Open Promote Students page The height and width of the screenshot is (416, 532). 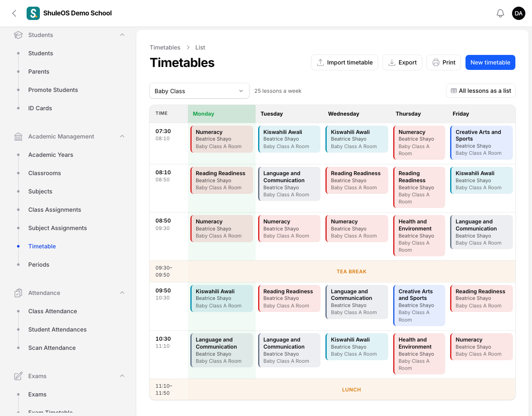53,90
